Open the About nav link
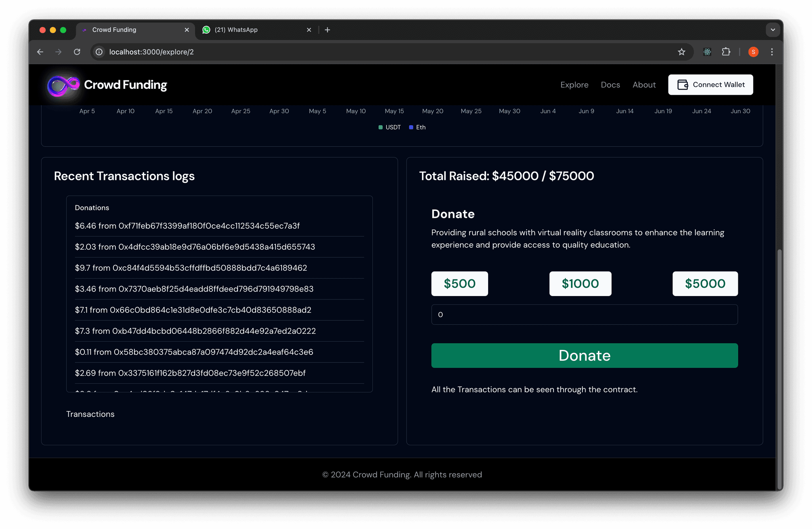This screenshot has width=812, height=529. coord(644,85)
